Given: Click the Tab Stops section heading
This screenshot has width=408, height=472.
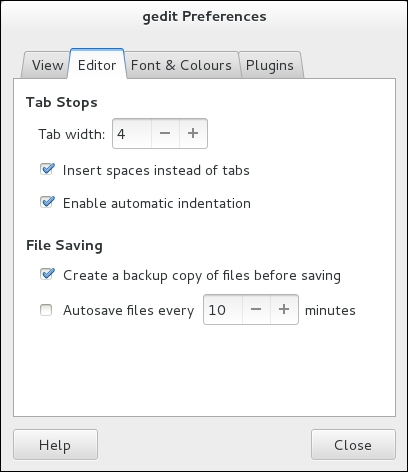Looking at the screenshot, I should (62, 102).
